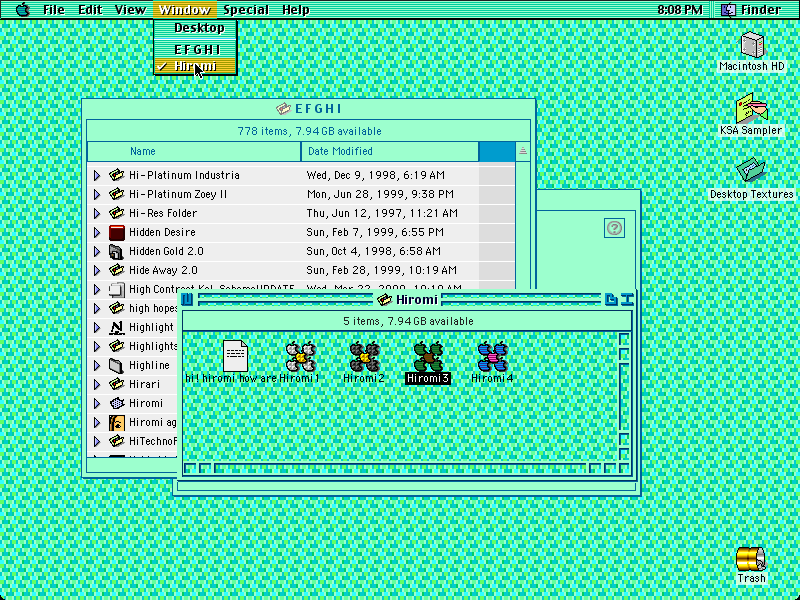
Task: Open the File menu
Action: [x=54, y=9]
